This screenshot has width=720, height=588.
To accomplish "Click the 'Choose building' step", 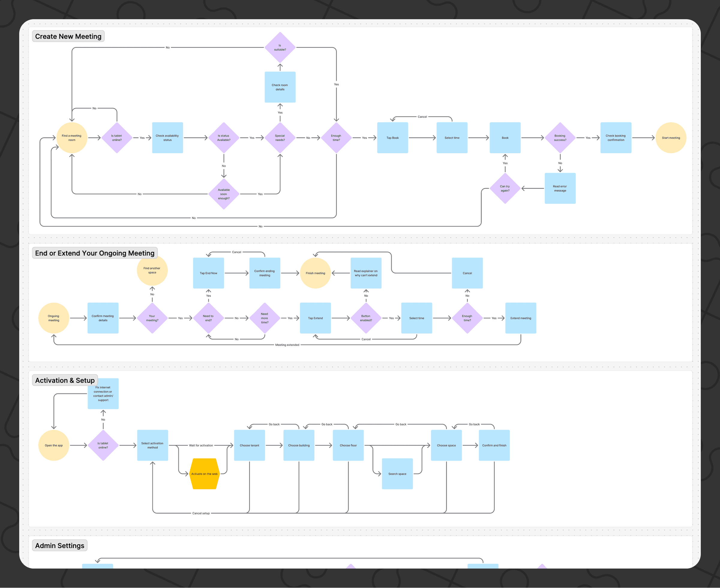I will 299,445.
